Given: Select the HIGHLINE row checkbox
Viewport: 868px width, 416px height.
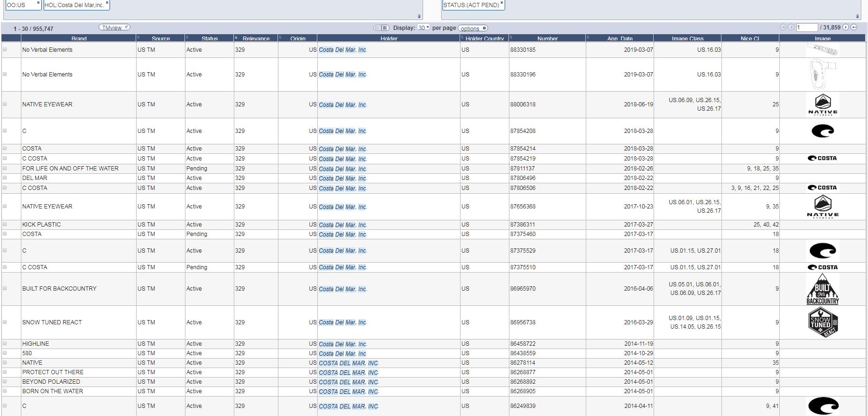Looking at the screenshot, I should tap(5, 343).
